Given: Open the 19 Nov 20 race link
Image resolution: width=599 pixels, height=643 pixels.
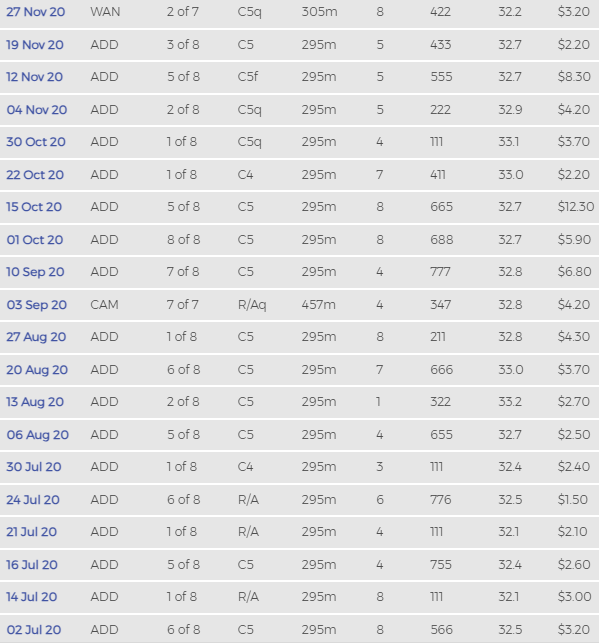Looking at the screenshot, I should 35,45.
